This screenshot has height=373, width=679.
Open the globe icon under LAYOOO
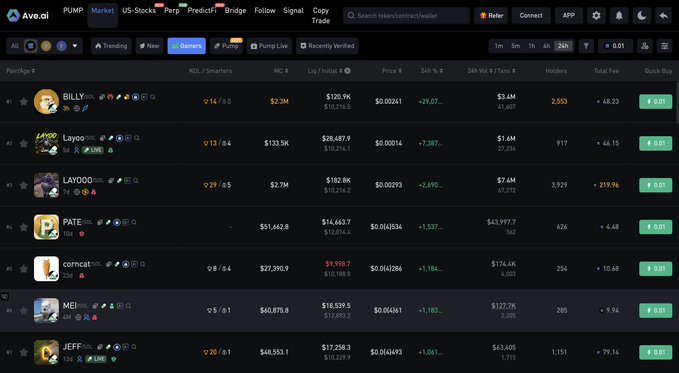click(77, 192)
